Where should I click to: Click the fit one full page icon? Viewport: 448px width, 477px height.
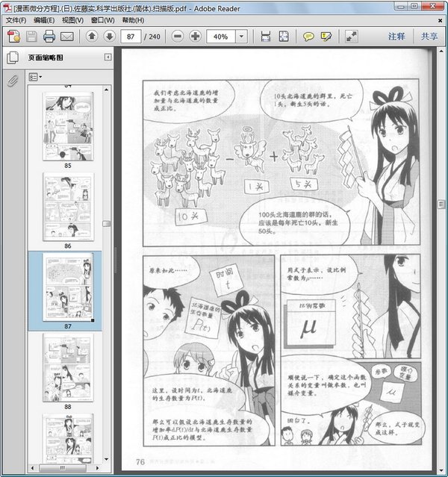click(x=284, y=37)
